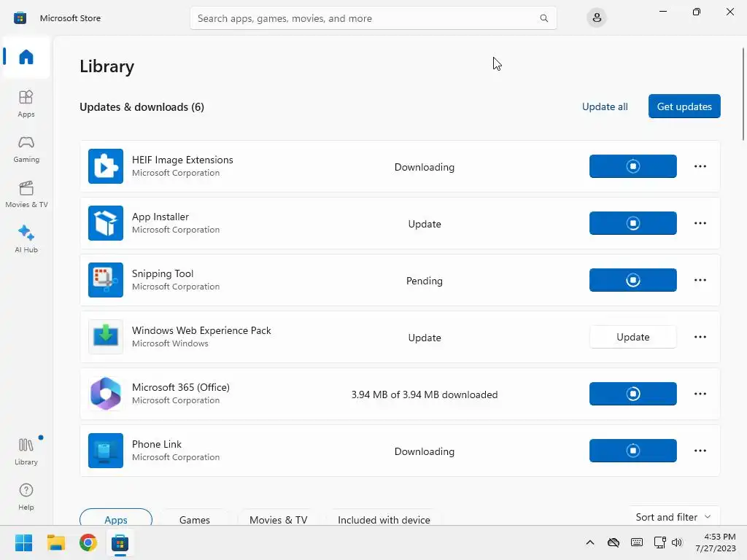Viewport: 747px width, 560px height.
Task: Click the Windows Web Experience Pack icon
Action: (106, 337)
